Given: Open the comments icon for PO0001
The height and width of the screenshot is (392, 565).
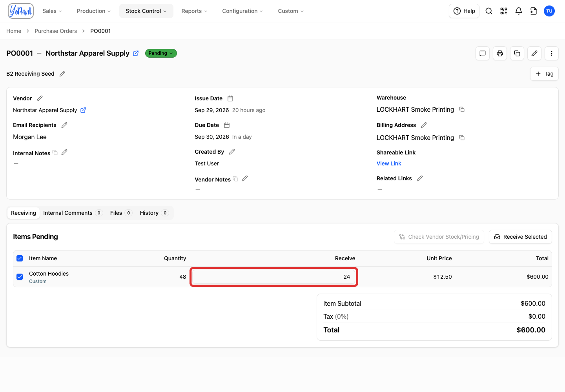Looking at the screenshot, I should [x=483, y=53].
